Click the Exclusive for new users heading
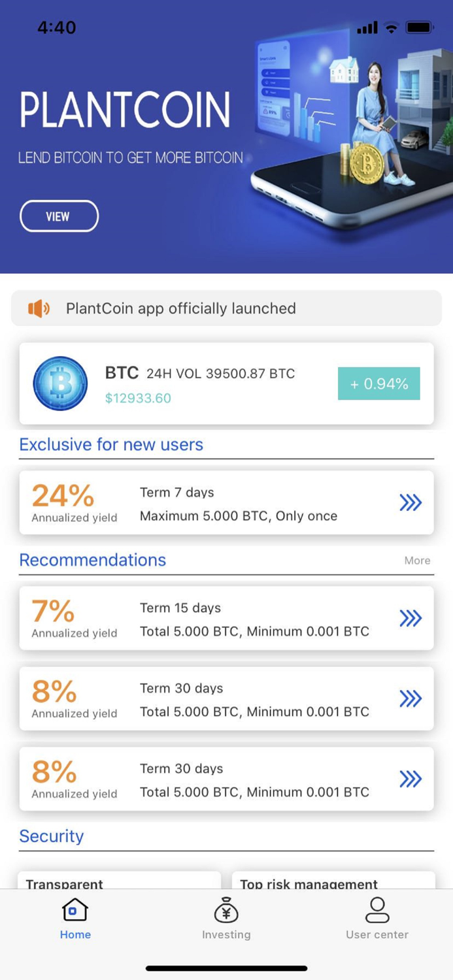 (x=110, y=445)
